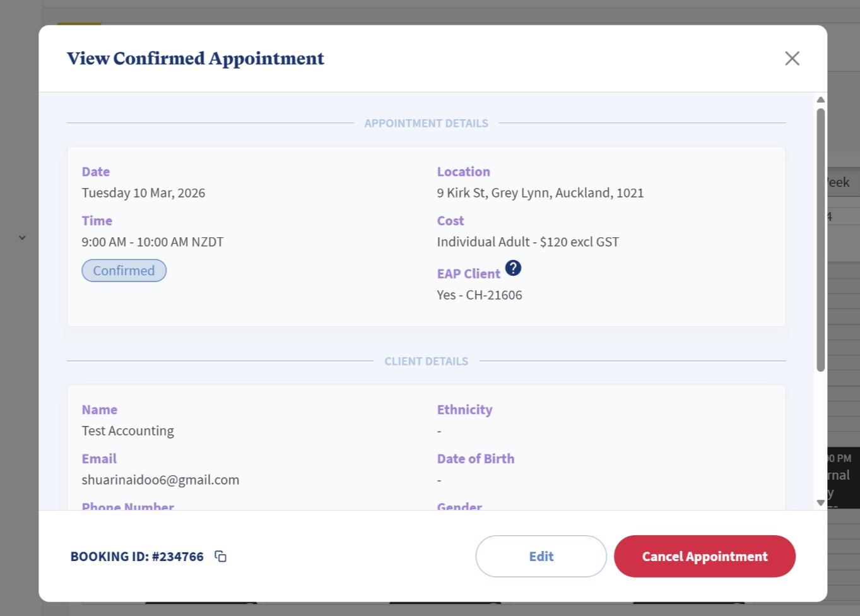This screenshot has width=860, height=616.
Task: Click the EAP Client help question-mark icon
Action: tap(513, 268)
